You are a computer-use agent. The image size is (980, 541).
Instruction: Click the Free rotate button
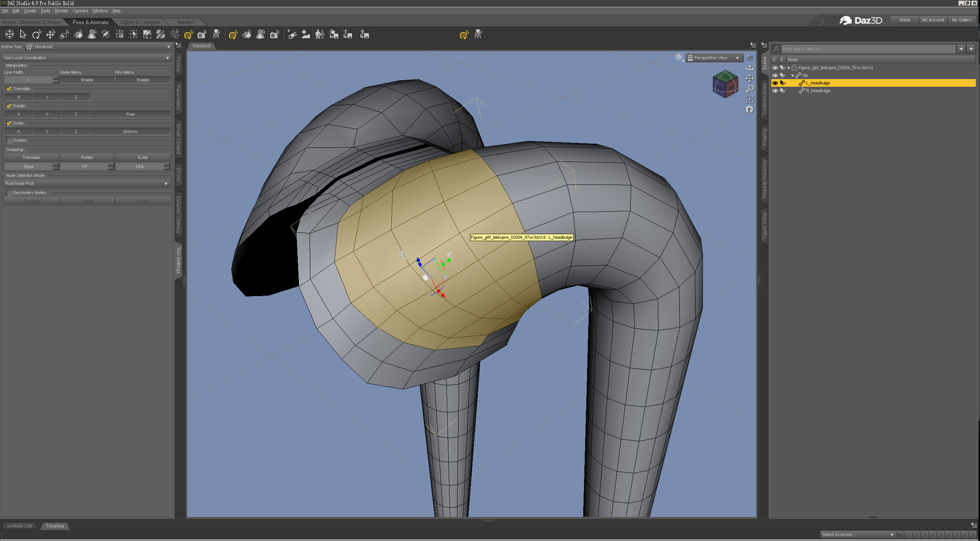pyautogui.click(x=130, y=114)
